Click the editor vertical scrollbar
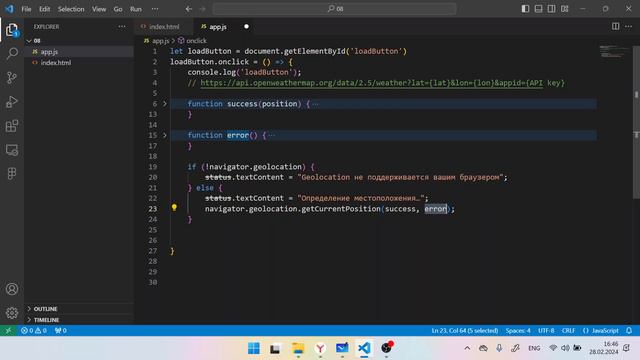The height and width of the screenshot is (360, 640). click(636, 122)
